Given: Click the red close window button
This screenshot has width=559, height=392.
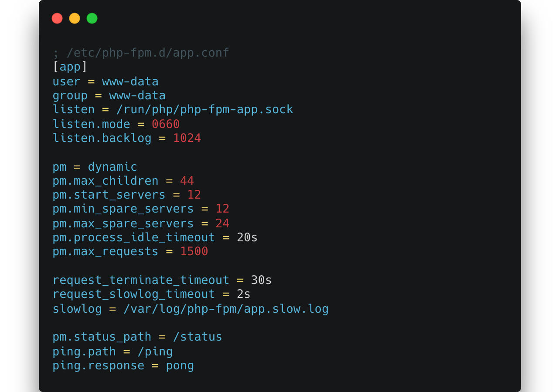Looking at the screenshot, I should tap(57, 18).
